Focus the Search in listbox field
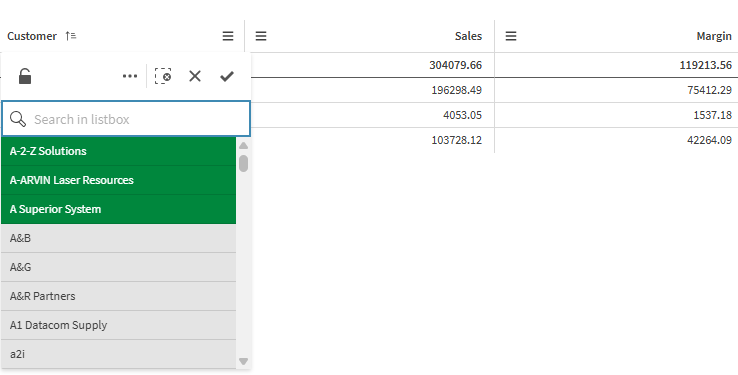The height and width of the screenshot is (375, 738). tap(126, 119)
